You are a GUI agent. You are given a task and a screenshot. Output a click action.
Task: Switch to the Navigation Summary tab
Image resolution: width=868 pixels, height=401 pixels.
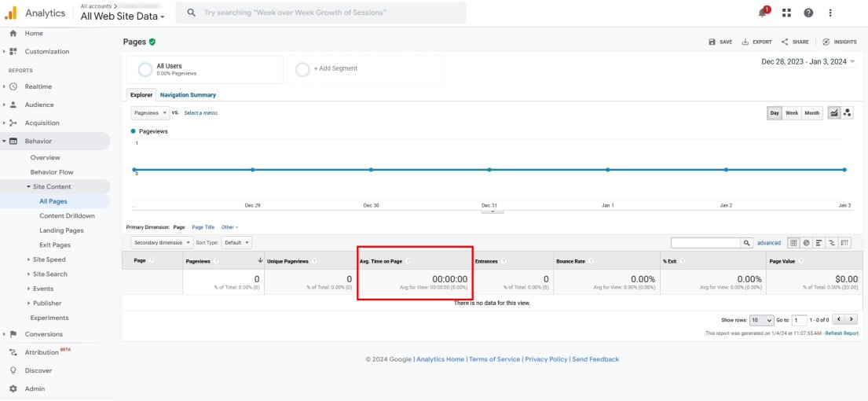[x=188, y=95]
